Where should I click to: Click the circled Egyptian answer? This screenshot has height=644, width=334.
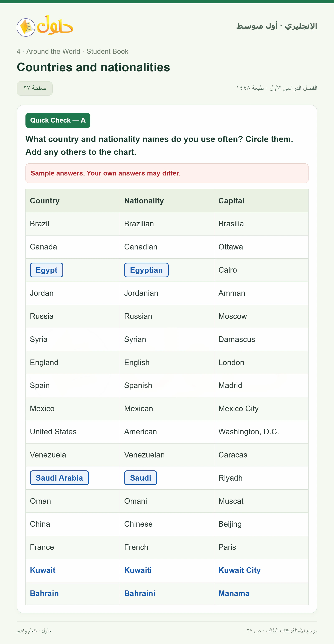(146, 270)
